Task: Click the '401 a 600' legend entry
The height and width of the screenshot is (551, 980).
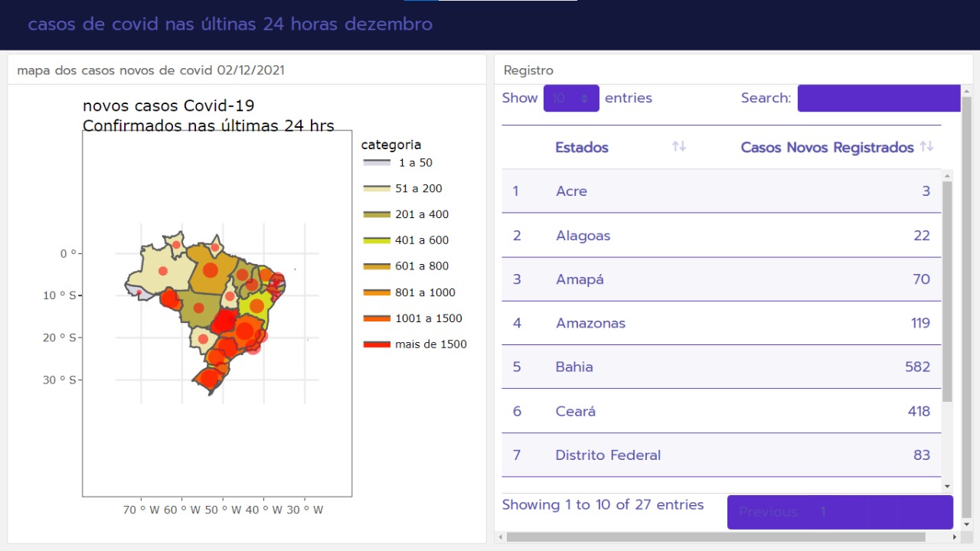Action: click(x=421, y=240)
